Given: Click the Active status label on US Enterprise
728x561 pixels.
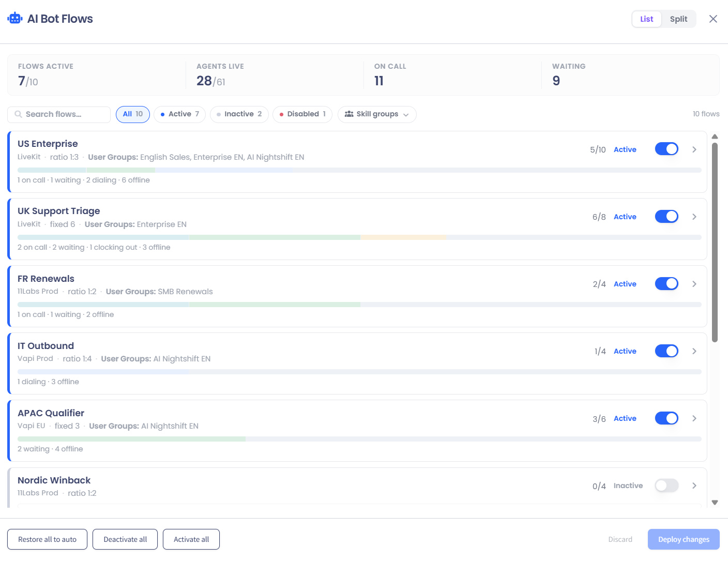Looking at the screenshot, I should coord(625,149).
